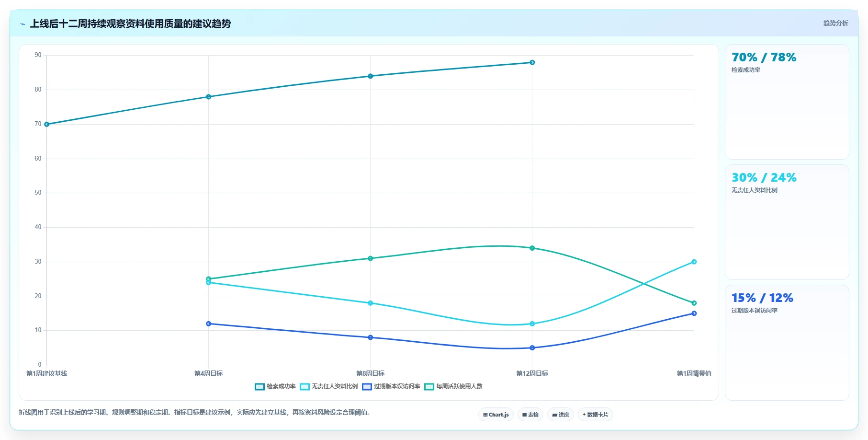Screen dimensions: 868x440
Task: Click the footnote text beginning 折线图用于识别
Action: (x=195, y=412)
